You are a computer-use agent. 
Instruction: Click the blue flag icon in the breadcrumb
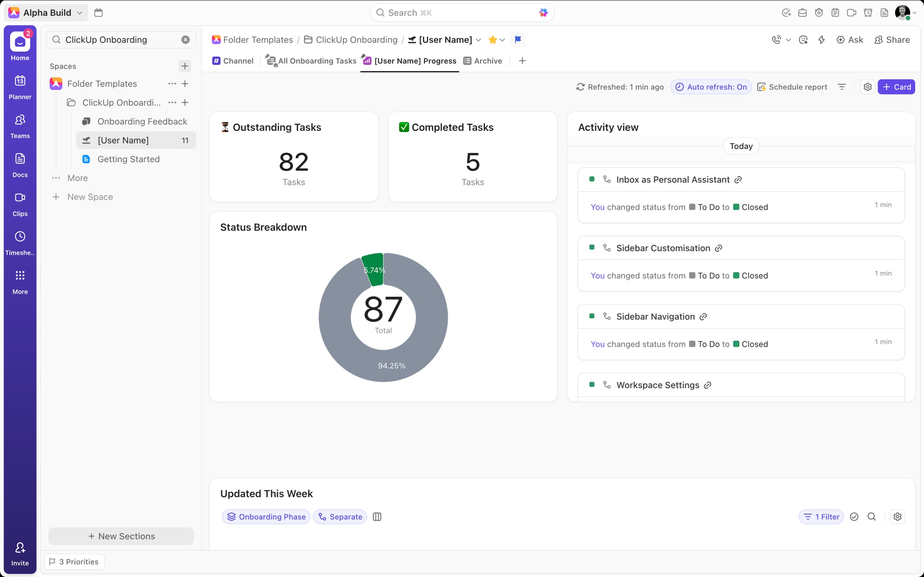click(x=518, y=40)
